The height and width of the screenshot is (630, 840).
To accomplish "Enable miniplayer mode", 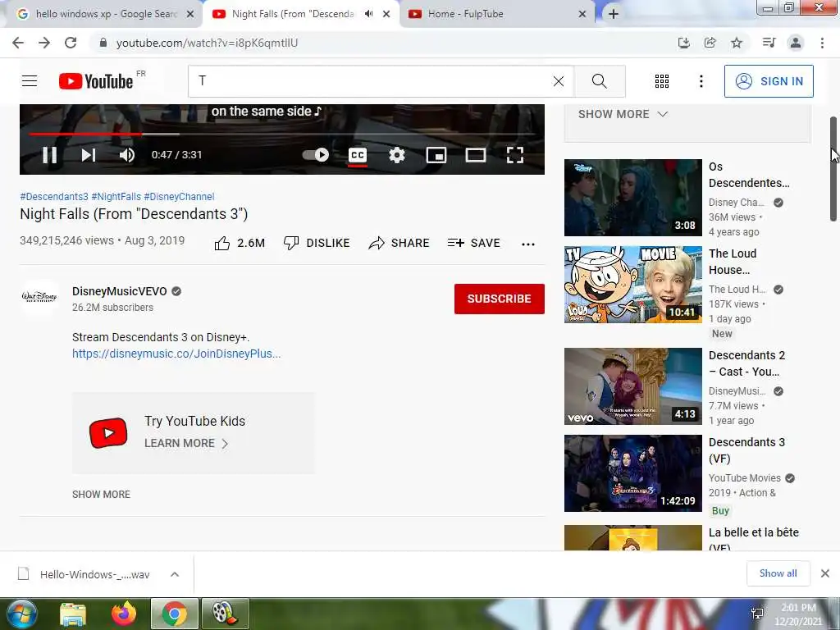I will coord(436,155).
